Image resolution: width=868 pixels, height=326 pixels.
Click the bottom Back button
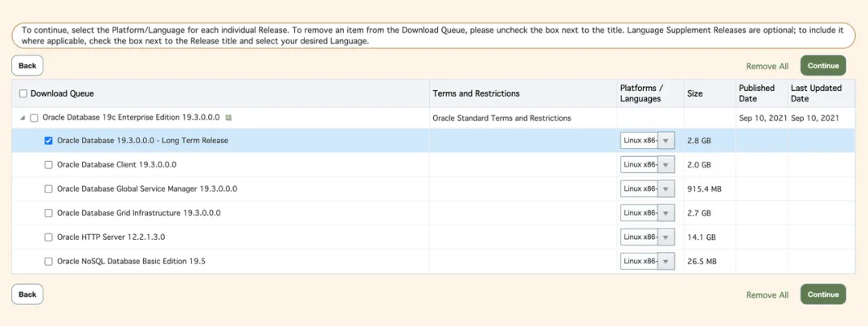pyautogui.click(x=27, y=295)
